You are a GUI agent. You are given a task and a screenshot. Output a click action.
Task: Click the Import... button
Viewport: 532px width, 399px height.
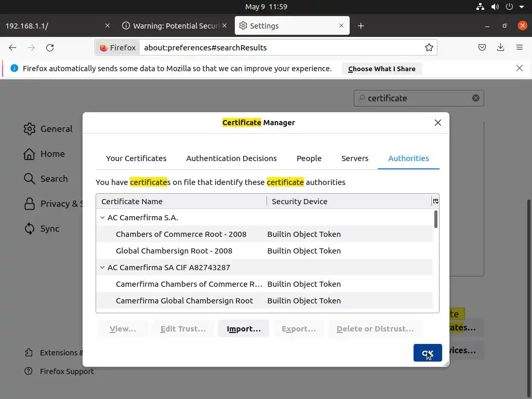[x=244, y=328]
